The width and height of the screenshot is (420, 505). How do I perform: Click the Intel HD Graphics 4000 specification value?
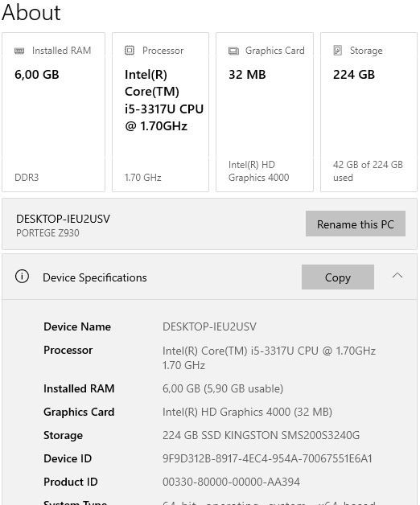(247, 412)
